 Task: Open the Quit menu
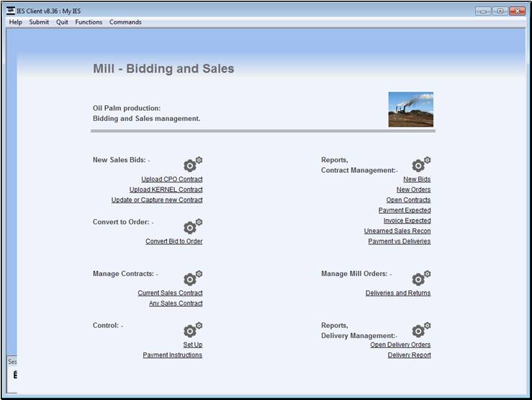coord(62,22)
